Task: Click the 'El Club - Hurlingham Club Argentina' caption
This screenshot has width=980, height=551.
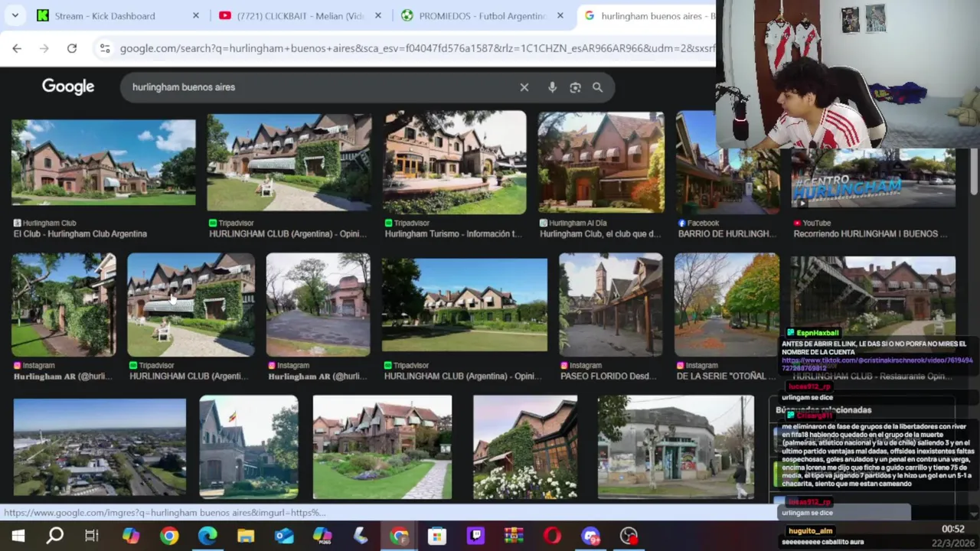Action: (80, 234)
